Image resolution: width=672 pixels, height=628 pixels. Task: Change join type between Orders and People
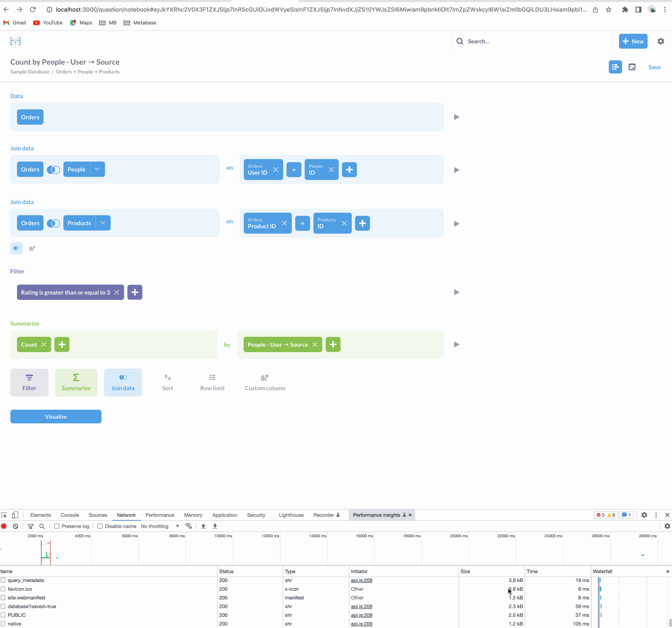click(53, 169)
